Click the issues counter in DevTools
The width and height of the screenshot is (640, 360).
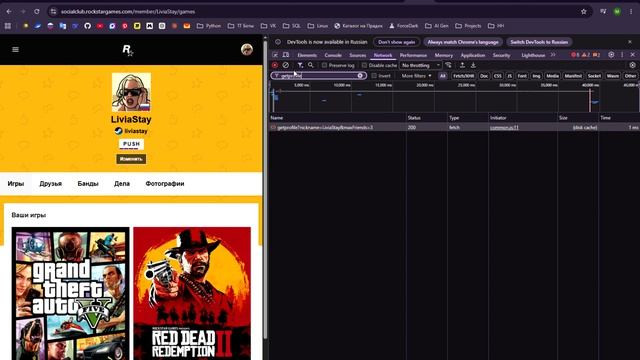pos(596,55)
